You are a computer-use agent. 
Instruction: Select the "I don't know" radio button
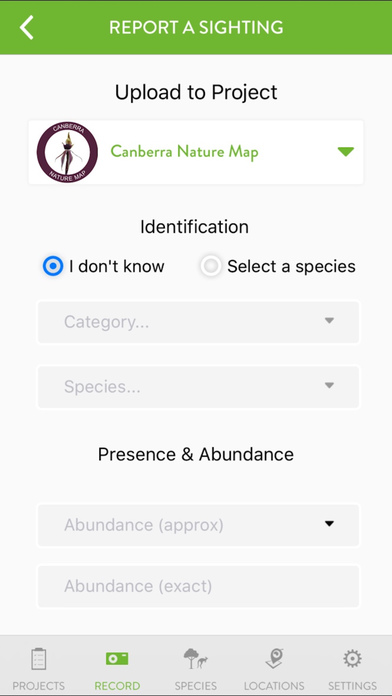pos(53,266)
